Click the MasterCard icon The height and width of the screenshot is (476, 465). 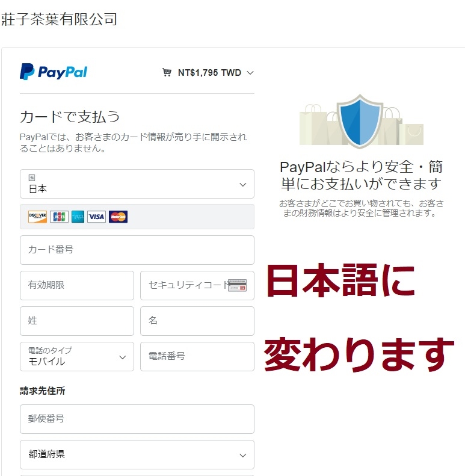[118, 217]
